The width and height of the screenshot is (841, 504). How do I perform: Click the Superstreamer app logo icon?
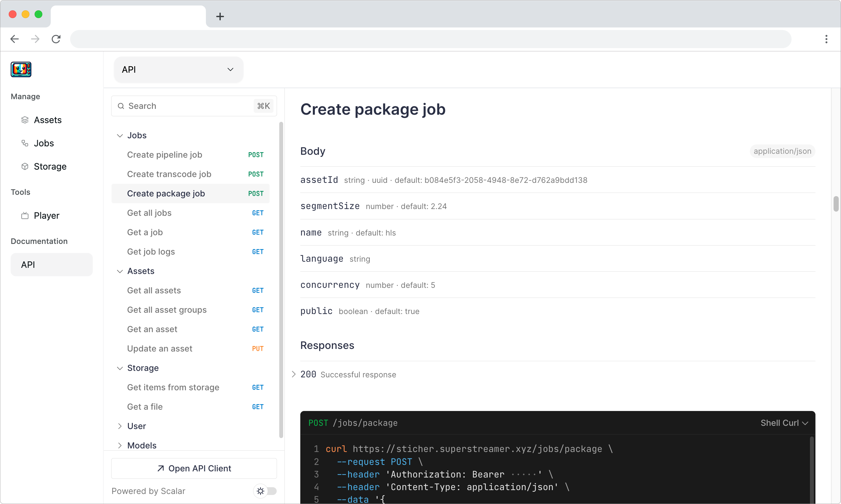21,69
